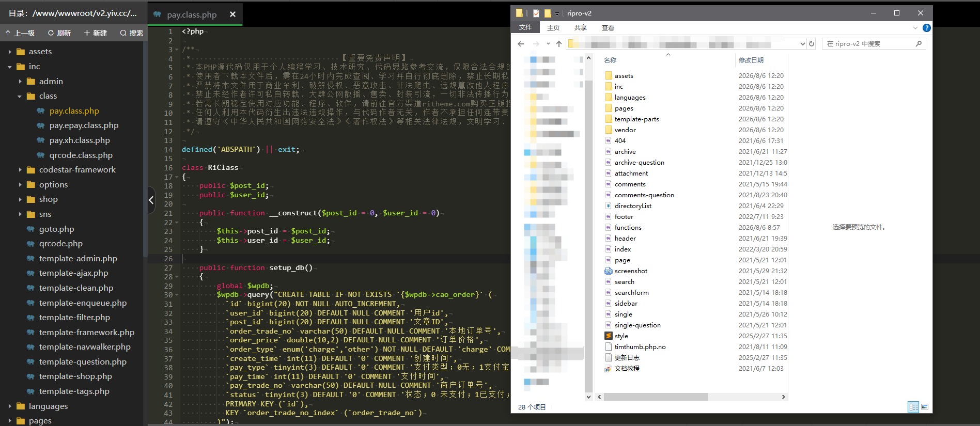The height and width of the screenshot is (426, 980).
Task: Select the screenshot image file icon
Action: click(x=609, y=271)
